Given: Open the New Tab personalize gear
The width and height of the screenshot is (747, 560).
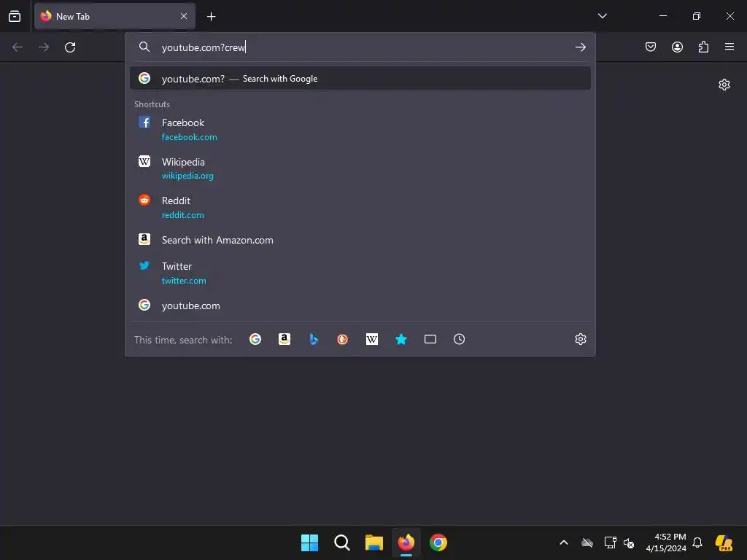Looking at the screenshot, I should tap(724, 85).
